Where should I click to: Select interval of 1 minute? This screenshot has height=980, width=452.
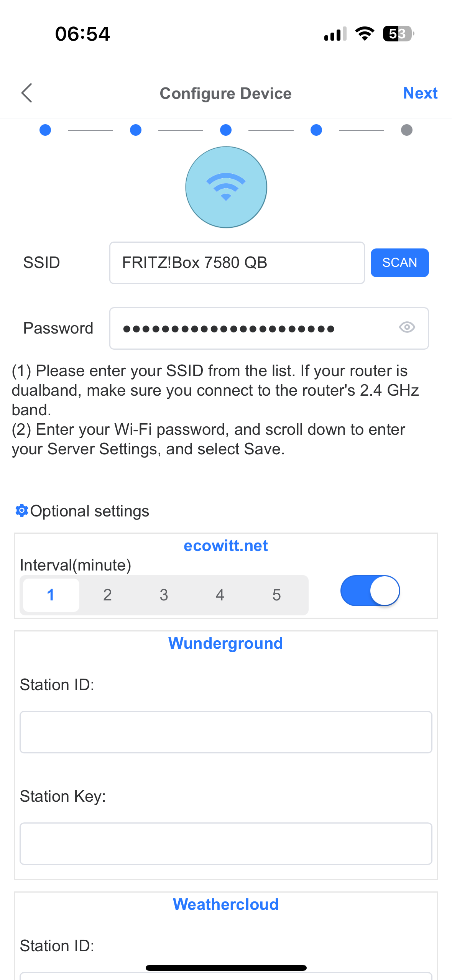51,595
